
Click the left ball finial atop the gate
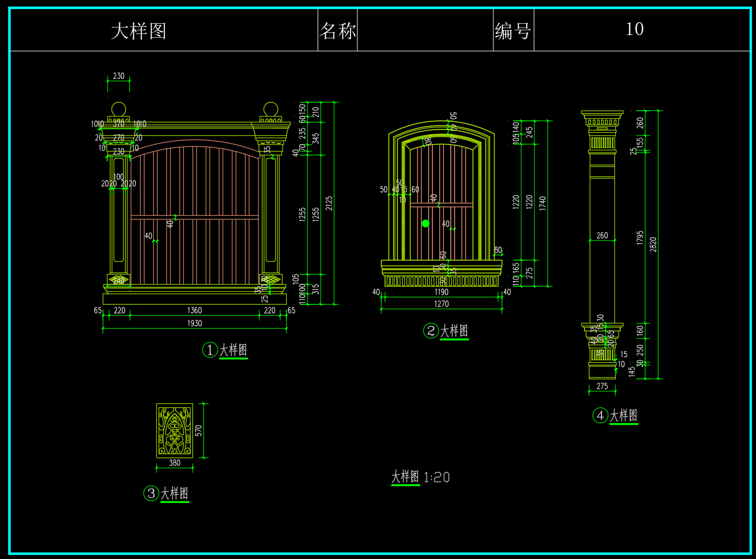119,109
